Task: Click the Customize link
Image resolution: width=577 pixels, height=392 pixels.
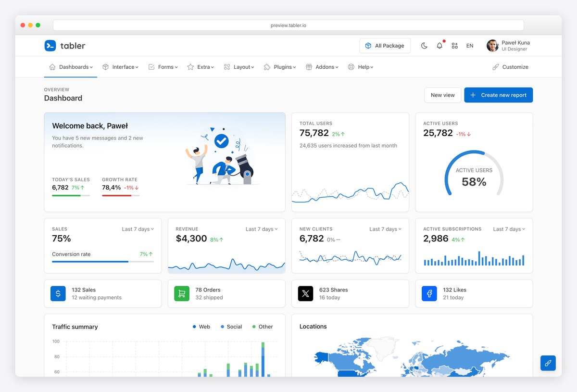Action: pos(510,67)
